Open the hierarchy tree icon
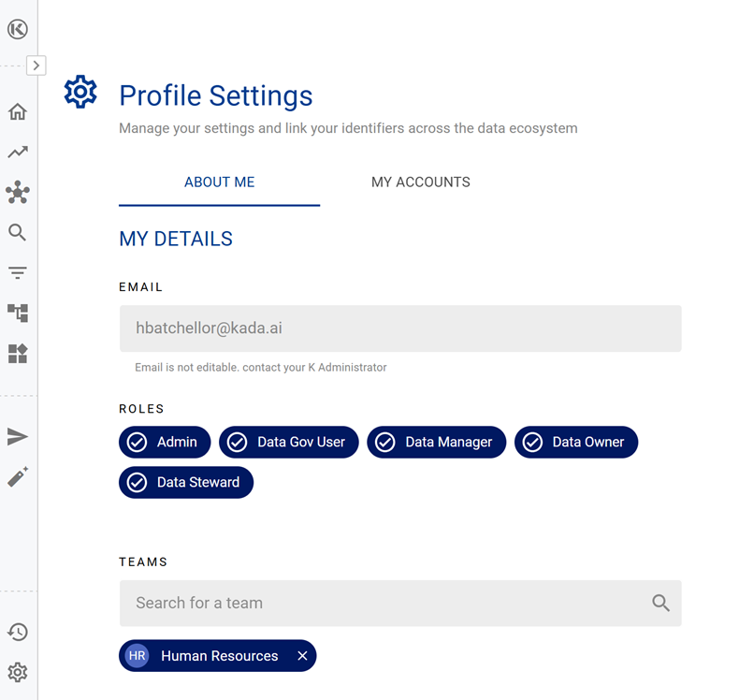The height and width of the screenshot is (700, 739). click(17, 314)
